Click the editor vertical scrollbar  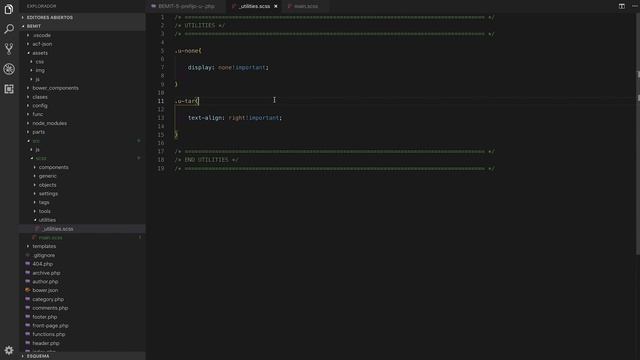(638, 135)
